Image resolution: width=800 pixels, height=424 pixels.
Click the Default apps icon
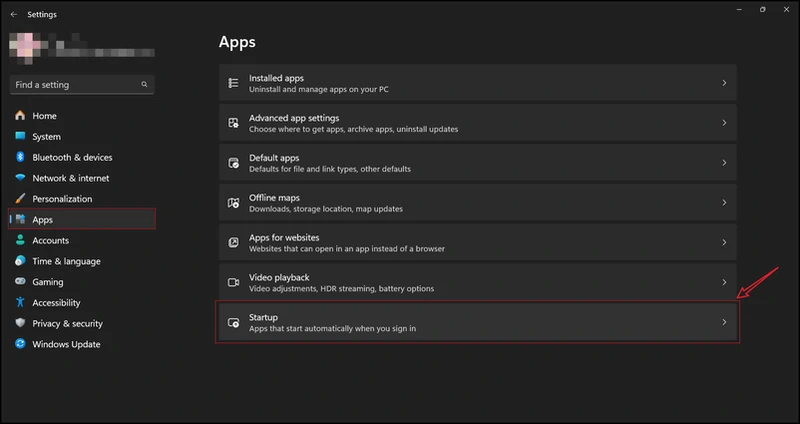233,163
